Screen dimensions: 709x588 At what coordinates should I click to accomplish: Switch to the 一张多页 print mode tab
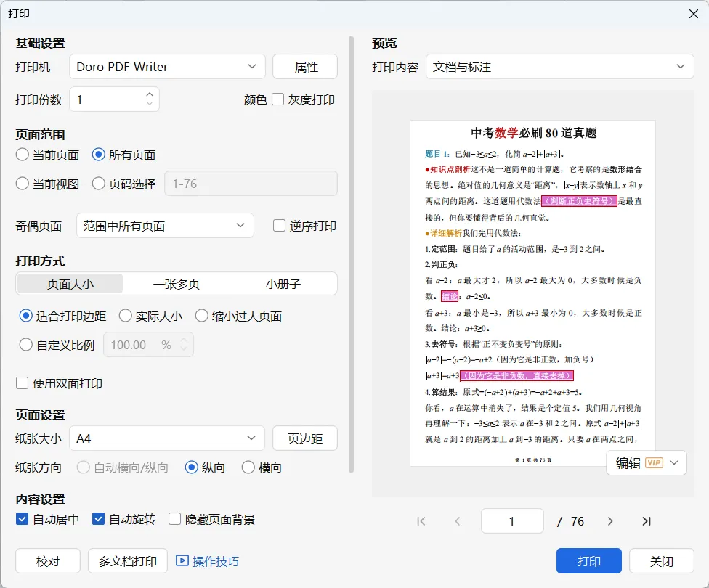177,283
